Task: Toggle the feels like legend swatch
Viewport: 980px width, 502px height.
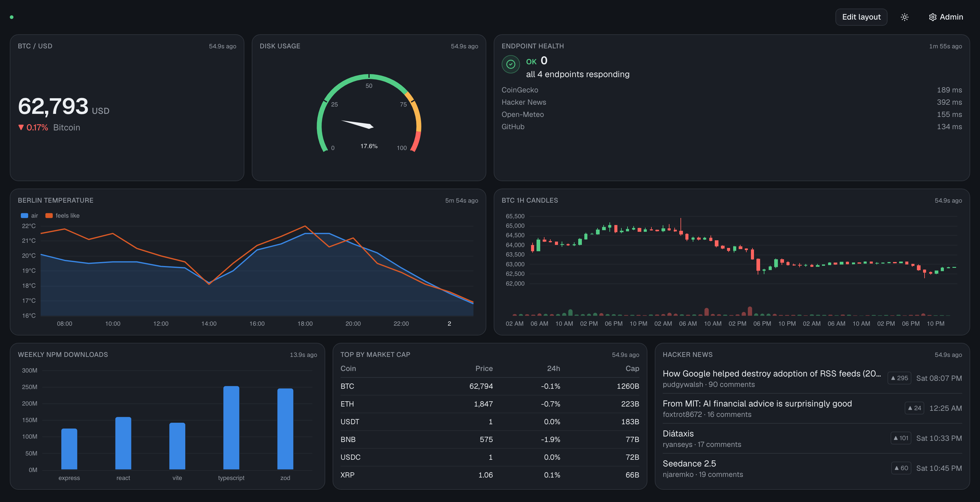Action: 49,215
